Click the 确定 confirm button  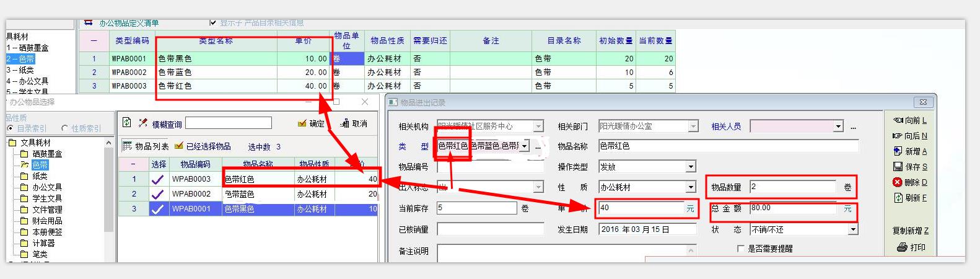coord(311,123)
